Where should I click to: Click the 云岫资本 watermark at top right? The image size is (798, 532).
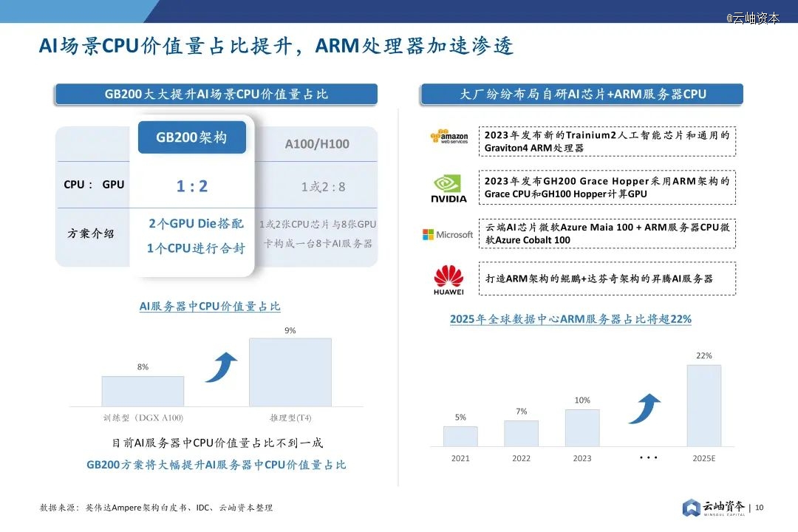[752, 18]
